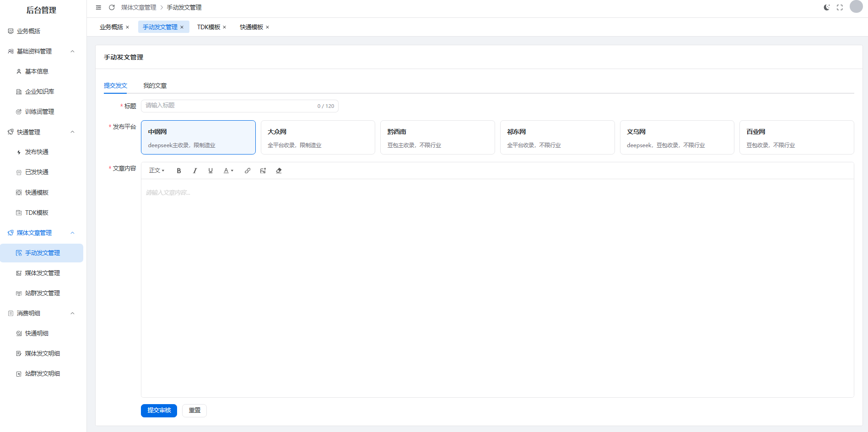
Task: Apply underline formatting in editor toolbar
Action: coord(210,171)
